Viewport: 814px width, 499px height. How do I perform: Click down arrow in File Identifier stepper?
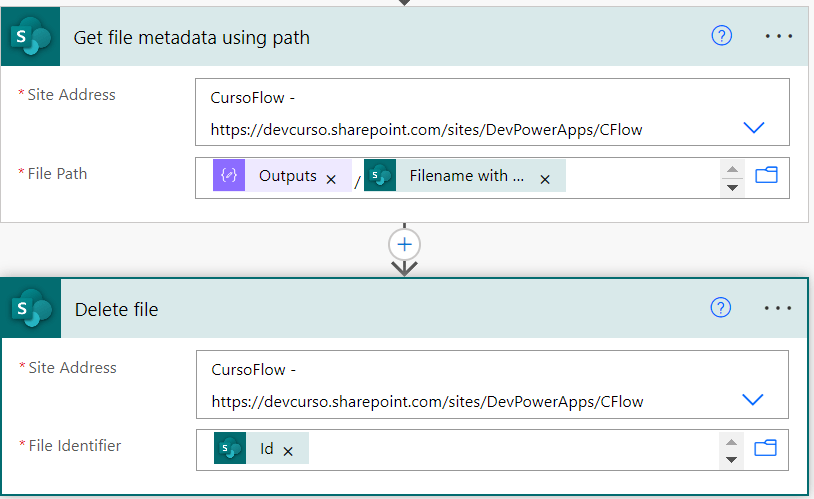pyautogui.click(x=731, y=460)
